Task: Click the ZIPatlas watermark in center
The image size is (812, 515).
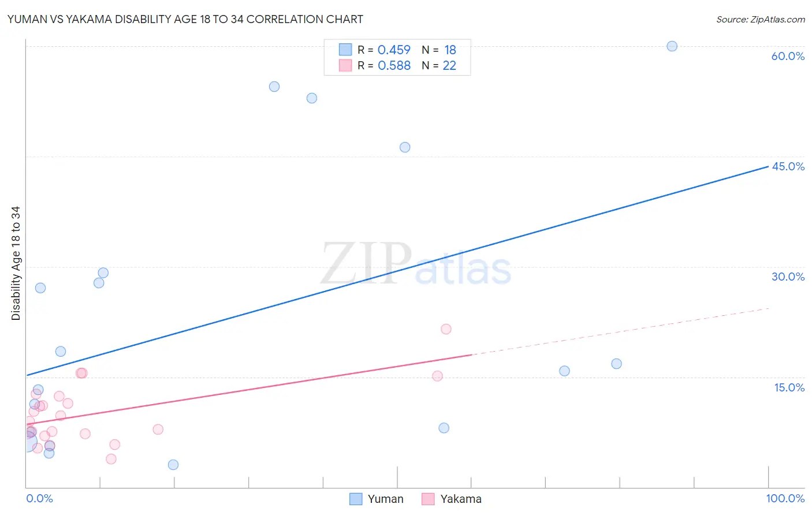Action: tap(416, 264)
